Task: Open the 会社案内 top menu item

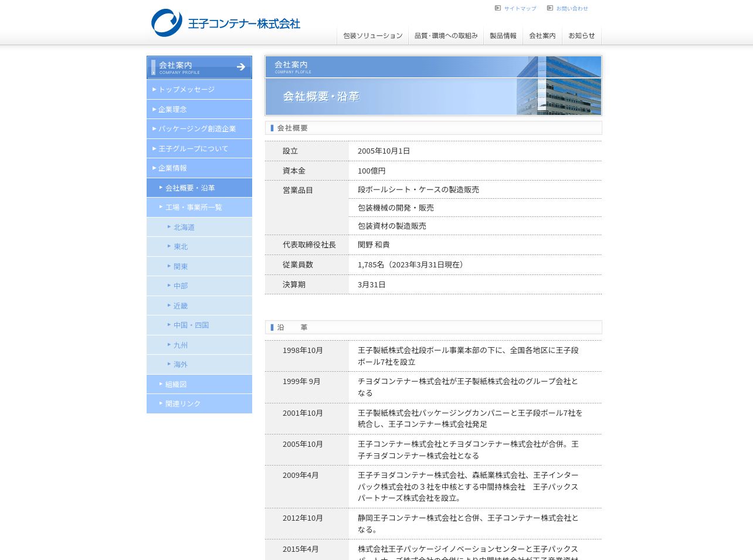Action: point(542,36)
